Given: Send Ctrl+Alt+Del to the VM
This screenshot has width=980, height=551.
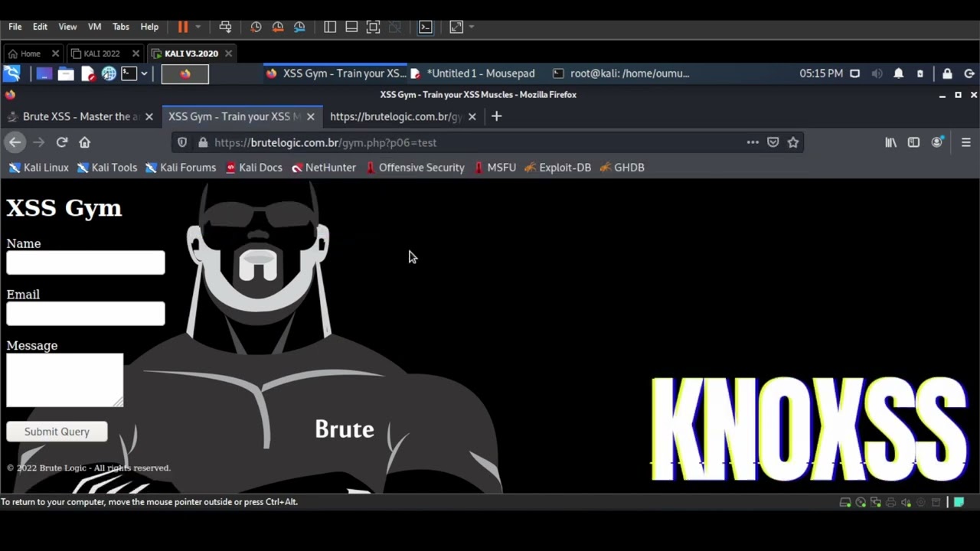Looking at the screenshot, I should pos(225,27).
